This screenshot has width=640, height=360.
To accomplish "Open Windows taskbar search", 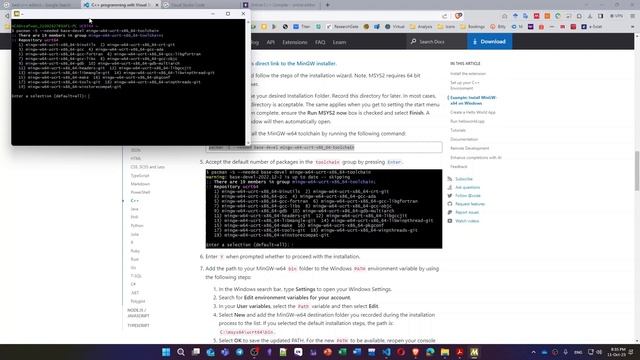I will pyautogui.click(x=181, y=352).
